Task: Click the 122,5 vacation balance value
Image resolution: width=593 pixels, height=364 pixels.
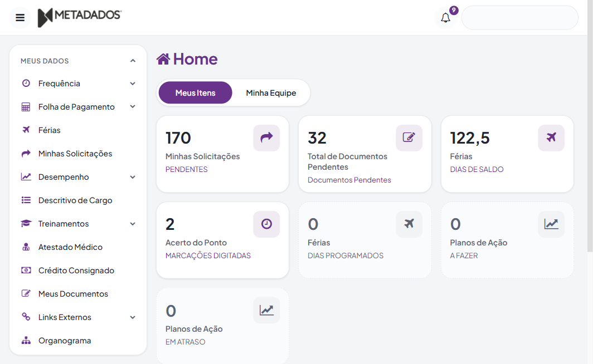Action: (x=470, y=138)
